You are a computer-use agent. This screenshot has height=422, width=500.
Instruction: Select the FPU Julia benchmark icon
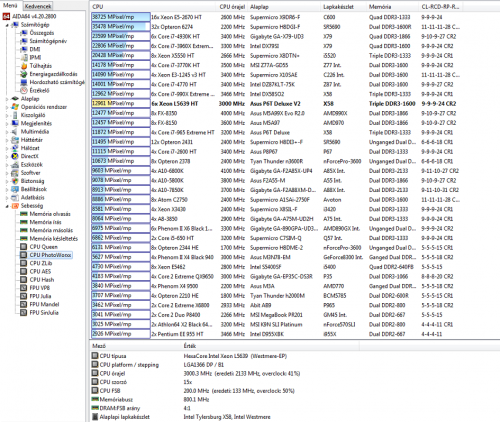coord(23,296)
